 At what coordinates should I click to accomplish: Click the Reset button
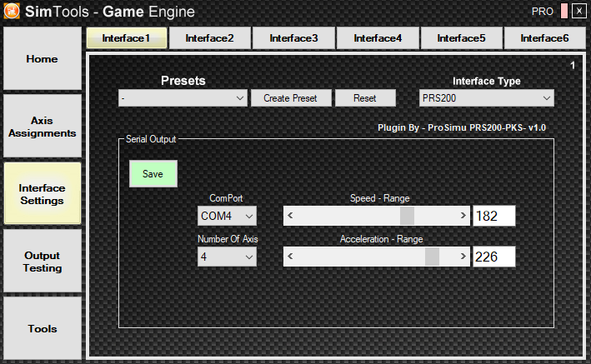tap(365, 98)
